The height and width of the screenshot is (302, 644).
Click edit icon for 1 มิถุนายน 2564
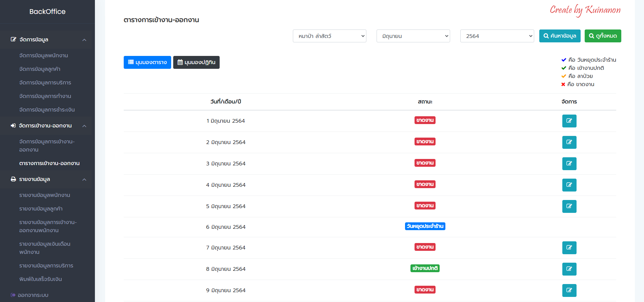[x=569, y=121]
